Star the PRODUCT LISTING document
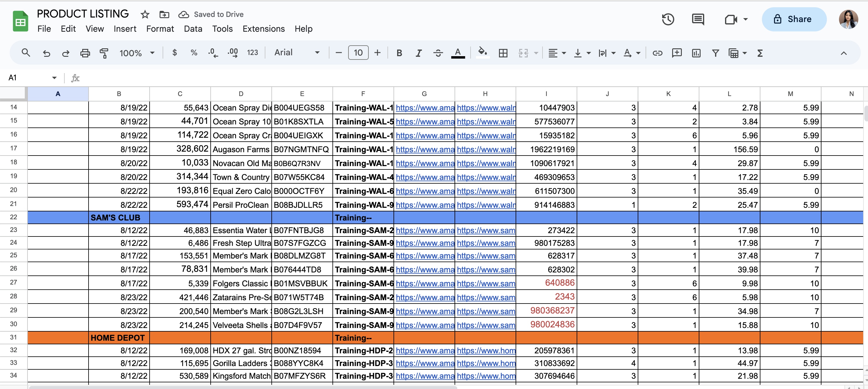 145,14
